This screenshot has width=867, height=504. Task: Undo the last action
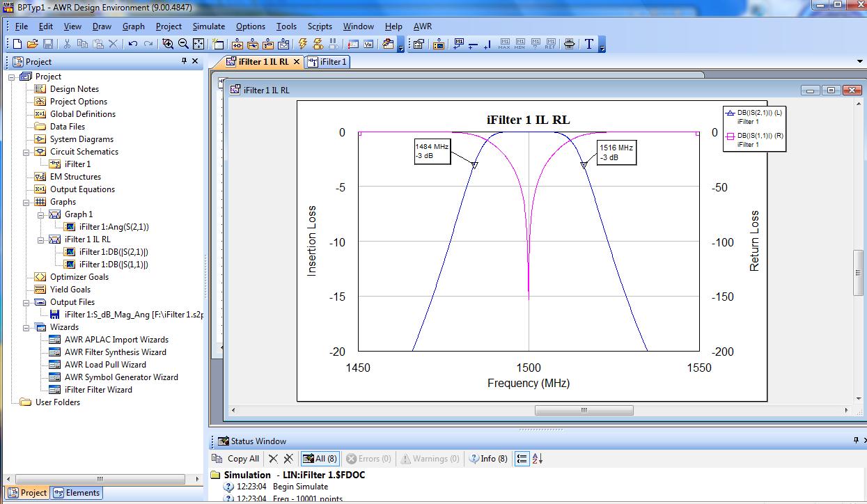tap(132, 44)
